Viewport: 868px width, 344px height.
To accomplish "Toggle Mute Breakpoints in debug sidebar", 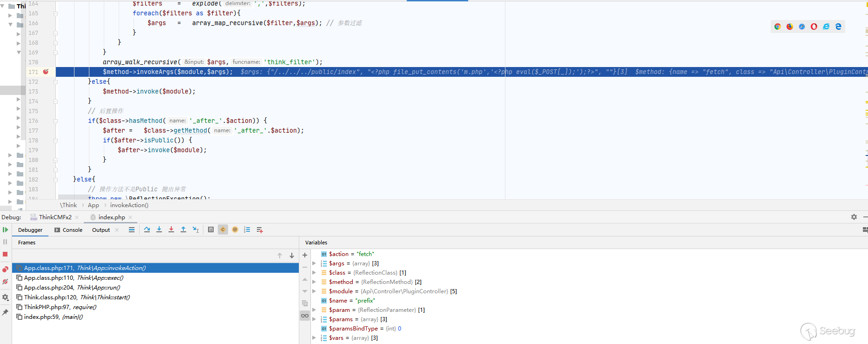I will 5,282.
